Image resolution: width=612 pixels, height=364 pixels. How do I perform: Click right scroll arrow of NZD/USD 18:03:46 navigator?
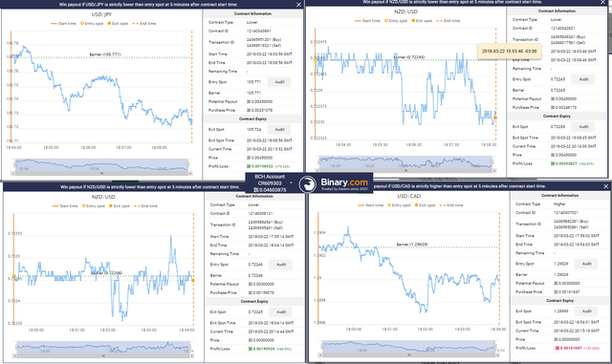click(494, 170)
